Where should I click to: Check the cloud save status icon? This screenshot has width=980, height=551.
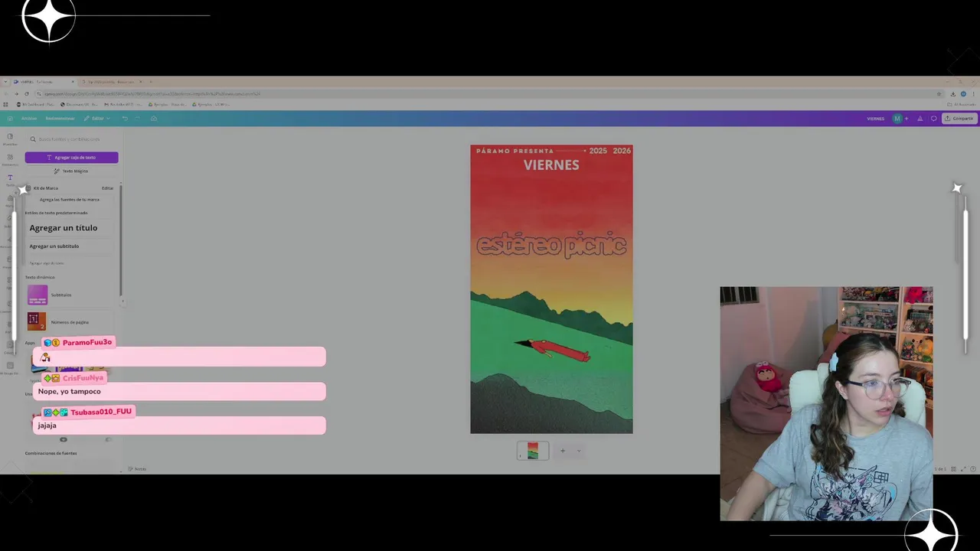(x=154, y=119)
